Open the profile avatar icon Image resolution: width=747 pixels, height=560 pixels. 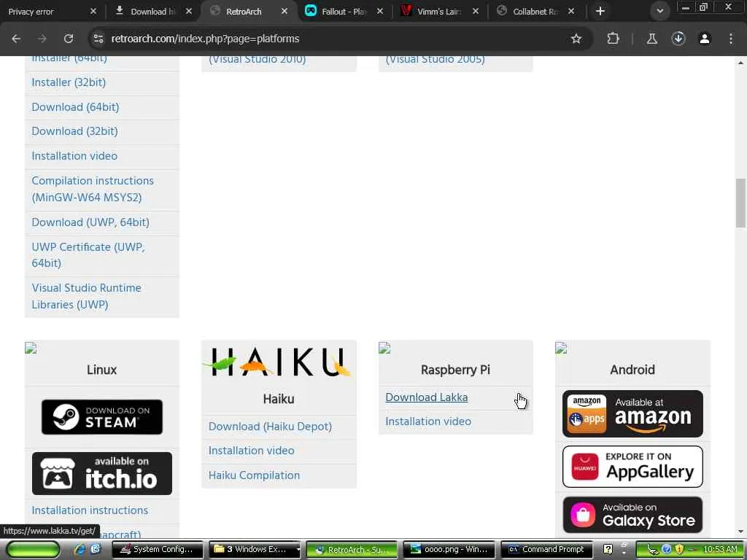[x=705, y=39]
